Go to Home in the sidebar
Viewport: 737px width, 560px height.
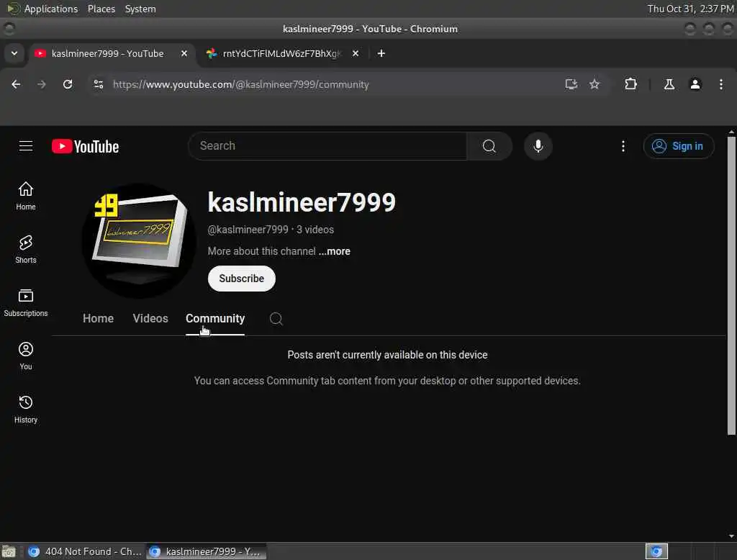point(26,196)
